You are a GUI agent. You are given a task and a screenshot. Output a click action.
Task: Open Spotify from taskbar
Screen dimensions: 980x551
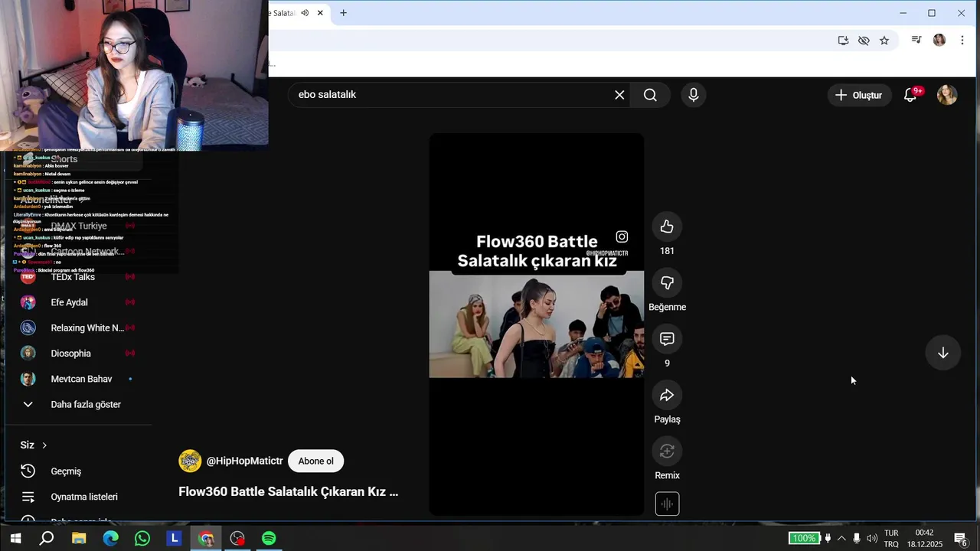pyautogui.click(x=269, y=539)
